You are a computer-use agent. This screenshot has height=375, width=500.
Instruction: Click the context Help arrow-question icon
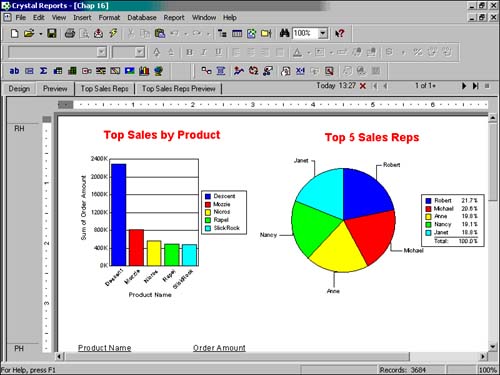[x=339, y=33]
